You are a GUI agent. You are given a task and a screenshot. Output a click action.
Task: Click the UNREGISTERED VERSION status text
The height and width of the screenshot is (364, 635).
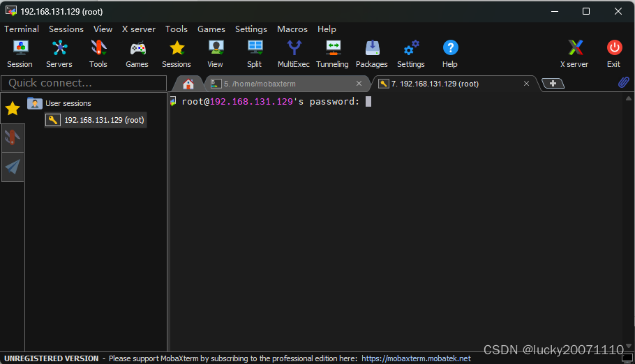(52, 358)
